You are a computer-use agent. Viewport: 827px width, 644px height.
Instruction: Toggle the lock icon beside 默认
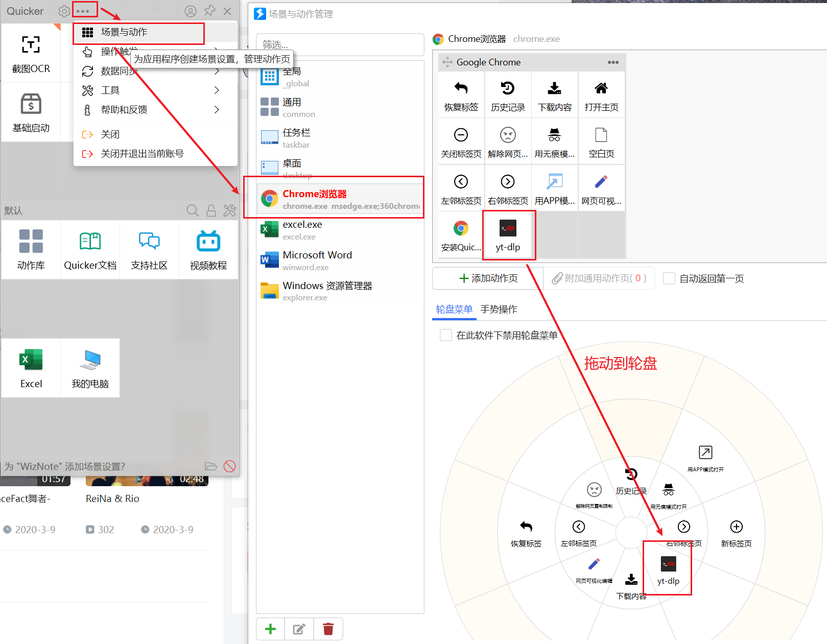[211, 210]
